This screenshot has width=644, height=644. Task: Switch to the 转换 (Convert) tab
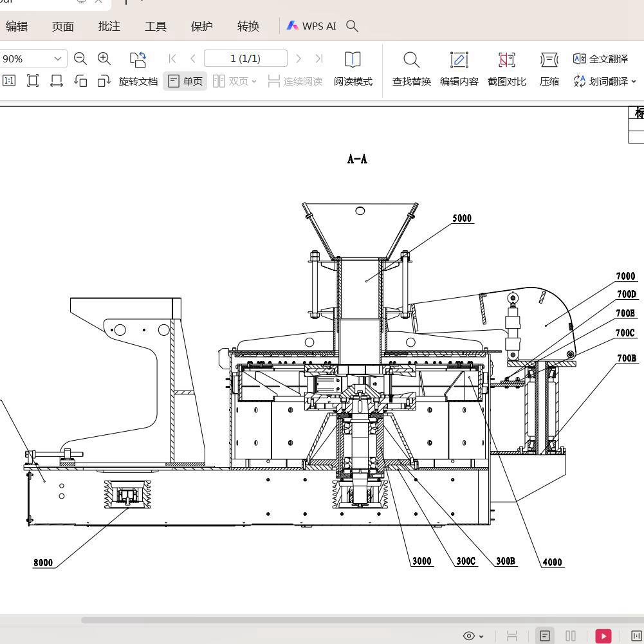[248, 26]
